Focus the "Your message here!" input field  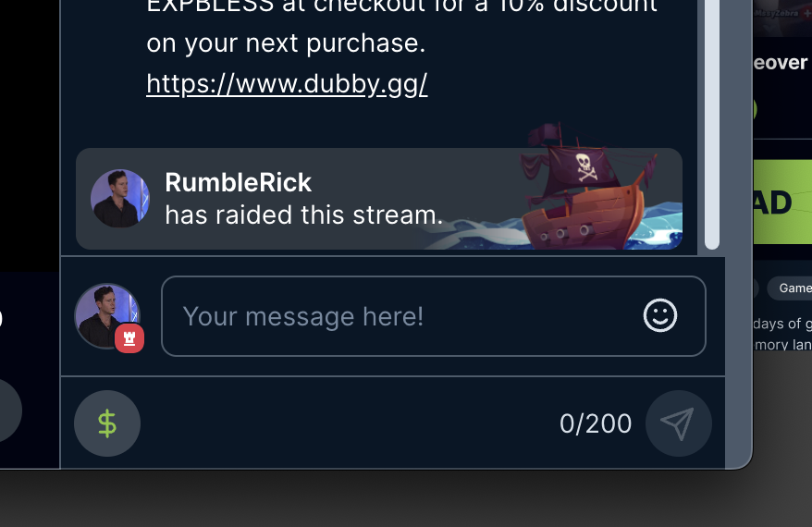434,316
